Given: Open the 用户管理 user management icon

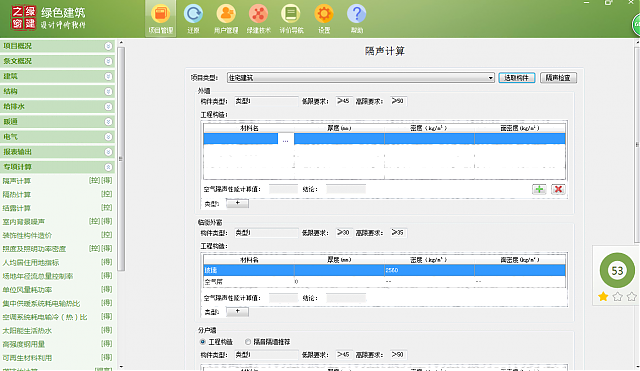Looking at the screenshot, I should click(x=226, y=19).
